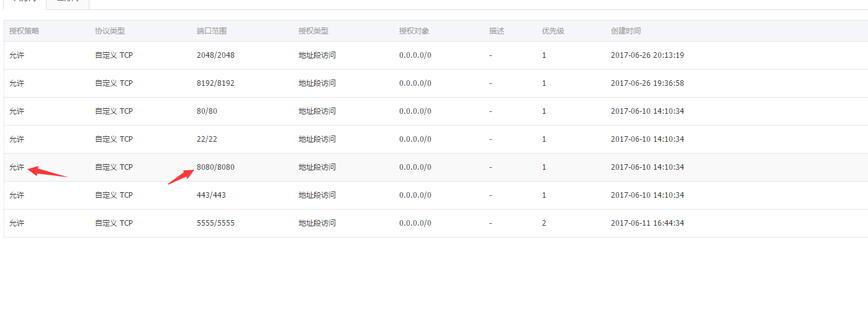Click 允许 in the 8080 rule row
The image size is (868, 319).
(17, 167)
